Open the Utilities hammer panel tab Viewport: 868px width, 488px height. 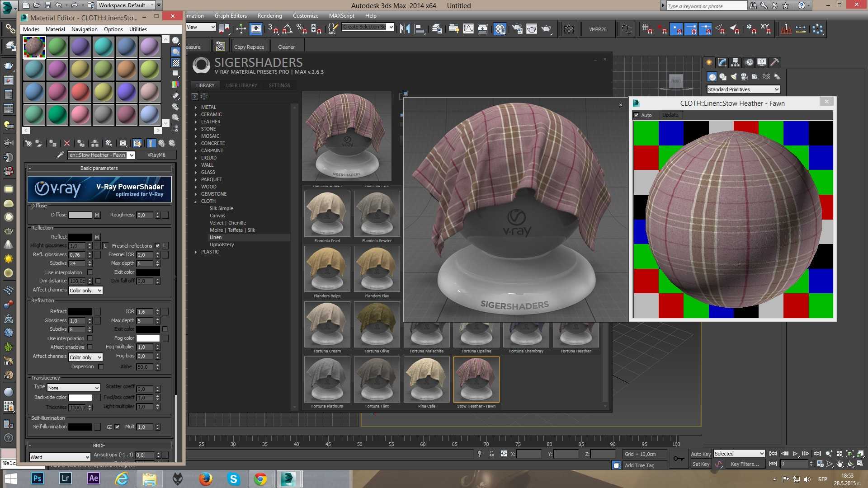(775, 62)
